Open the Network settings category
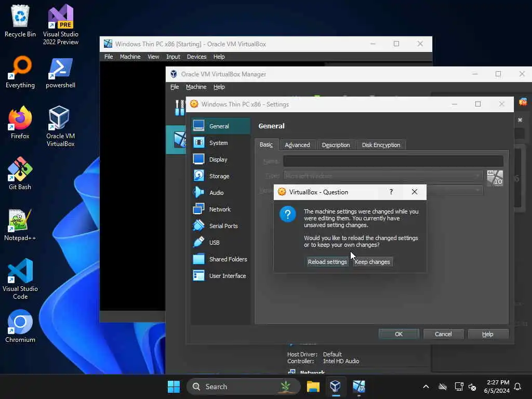Image resolution: width=532 pixels, height=399 pixels. click(x=220, y=209)
